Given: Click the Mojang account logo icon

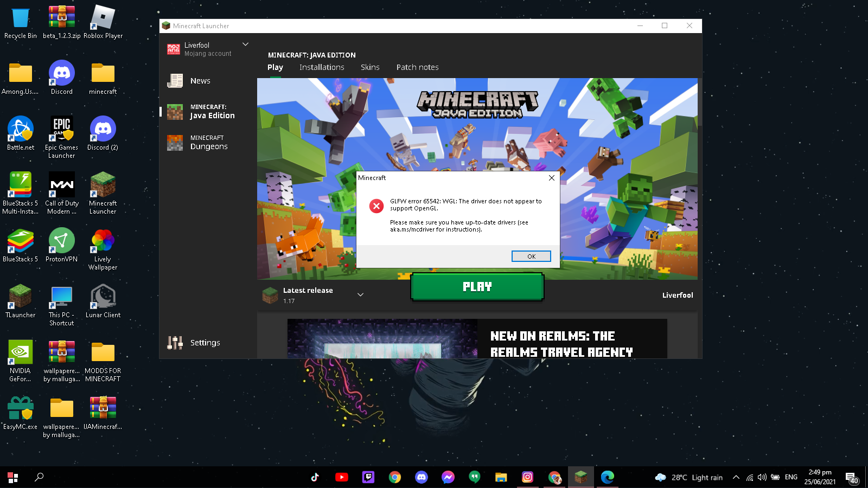Looking at the screenshot, I should 174,49.
